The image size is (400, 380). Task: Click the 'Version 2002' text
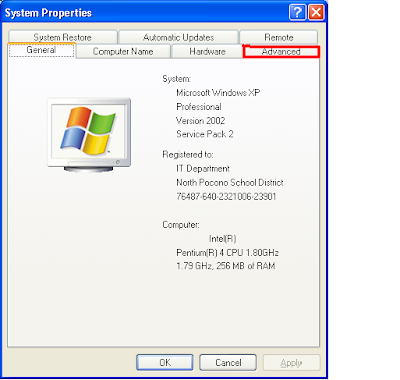tap(201, 120)
